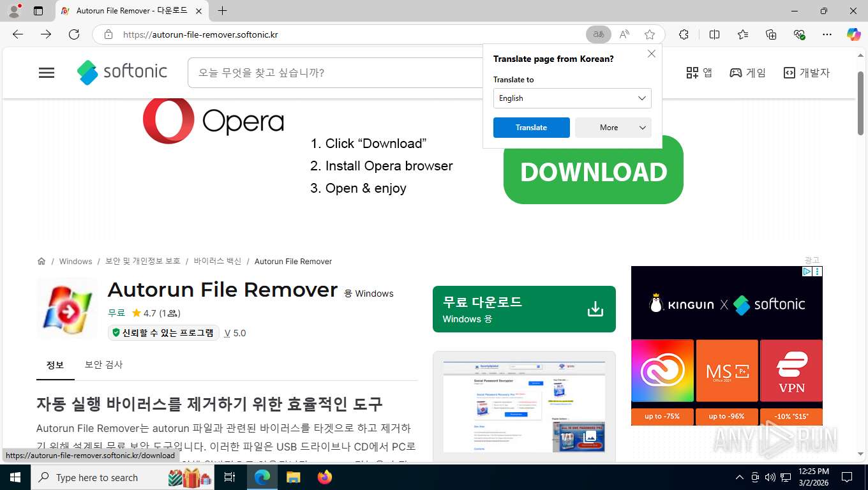The width and height of the screenshot is (868, 490).
Task: Open File Explorer from taskbar
Action: click(293, 477)
